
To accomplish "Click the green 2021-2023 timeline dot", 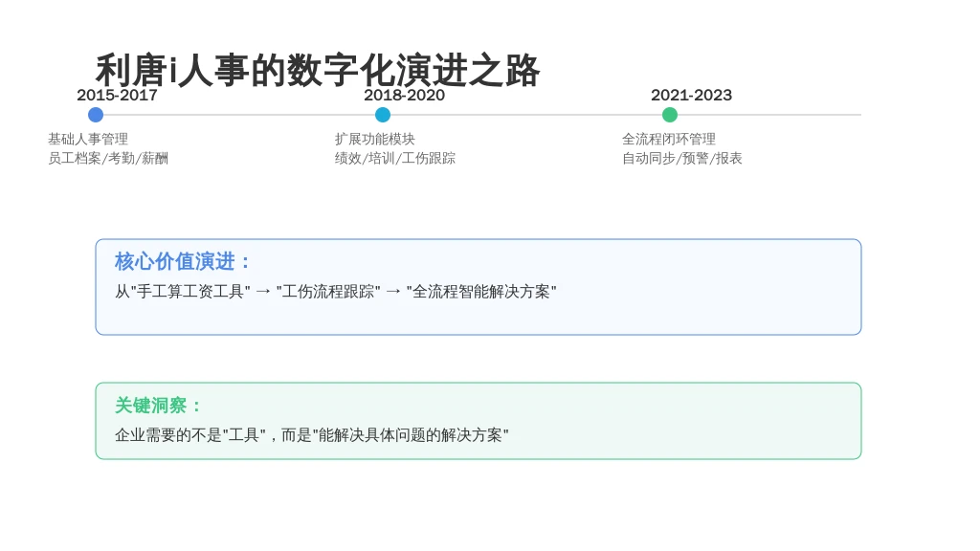I will coord(669,115).
